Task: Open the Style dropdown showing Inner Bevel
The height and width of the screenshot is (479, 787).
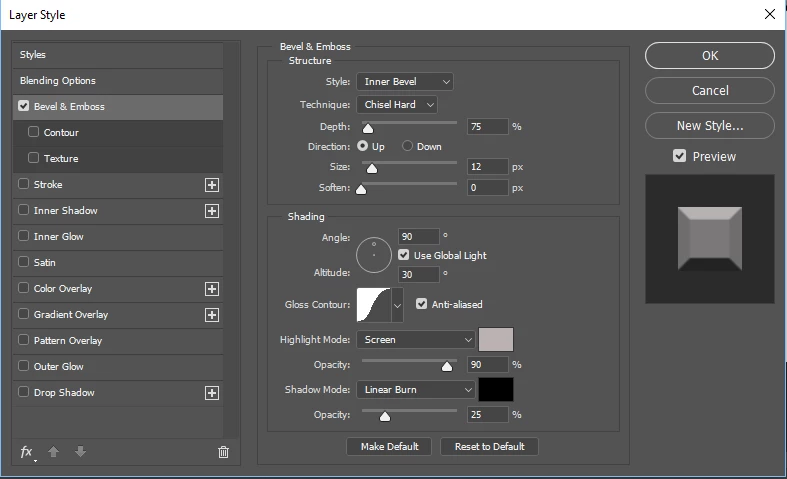Action: coord(405,81)
